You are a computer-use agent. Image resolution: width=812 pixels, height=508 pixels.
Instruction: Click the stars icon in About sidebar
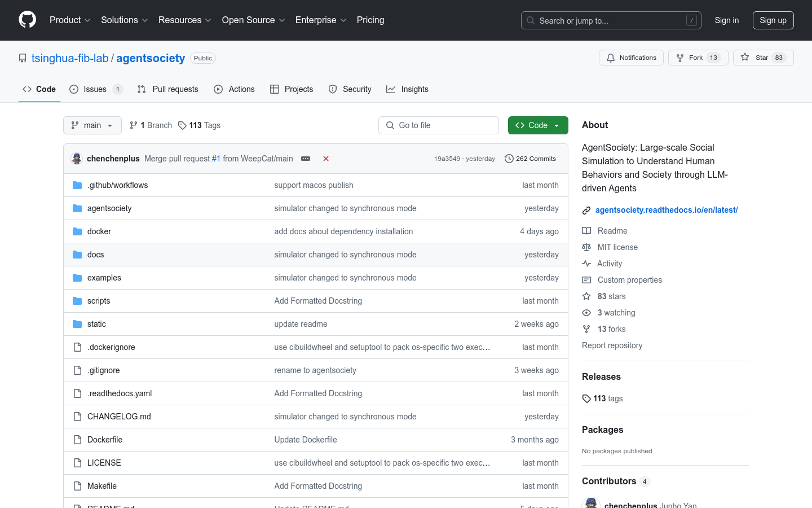click(x=586, y=296)
